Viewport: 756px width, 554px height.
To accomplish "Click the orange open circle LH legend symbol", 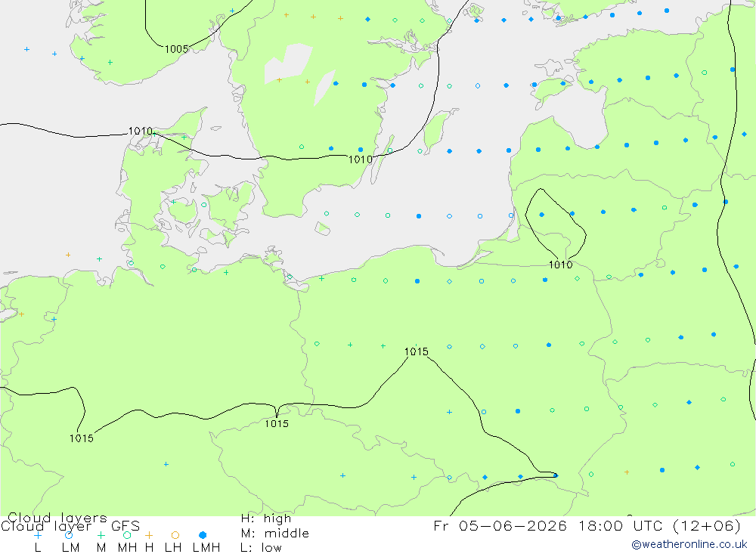I will pyautogui.click(x=175, y=535).
